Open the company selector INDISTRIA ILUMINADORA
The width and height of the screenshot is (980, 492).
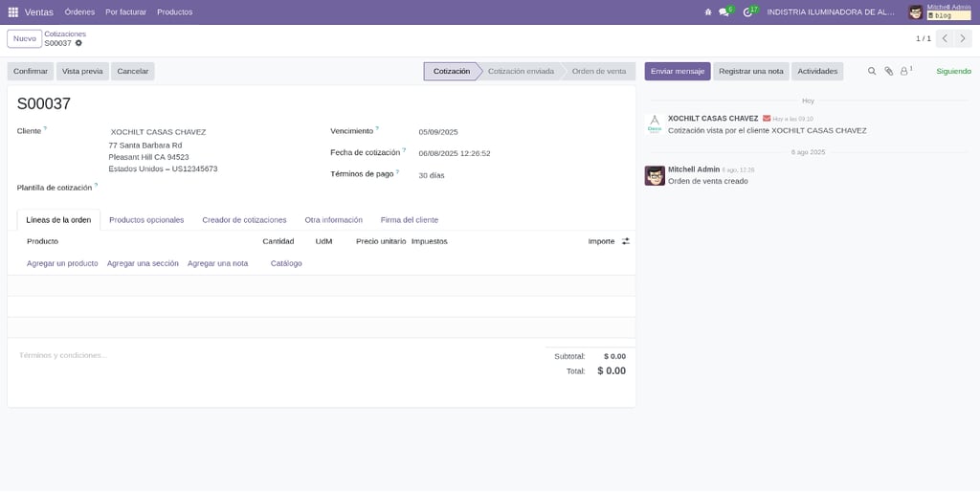coord(831,11)
